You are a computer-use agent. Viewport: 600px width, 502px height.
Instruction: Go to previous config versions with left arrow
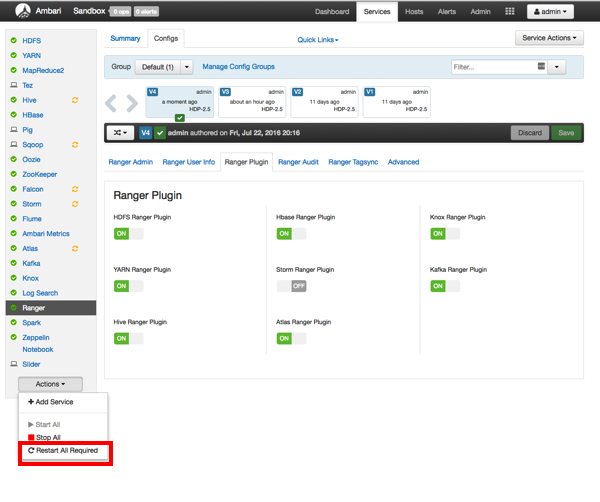(114, 103)
